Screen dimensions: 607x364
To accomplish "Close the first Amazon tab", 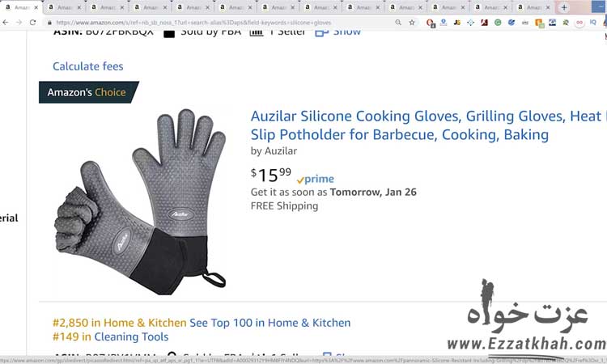I will [36, 7].
